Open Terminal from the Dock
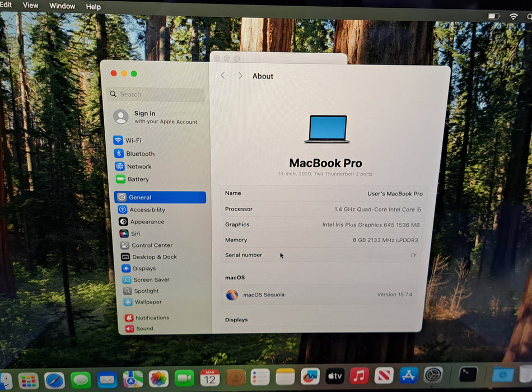Image resolution: width=532 pixels, height=392 pixels. (468, 374)
